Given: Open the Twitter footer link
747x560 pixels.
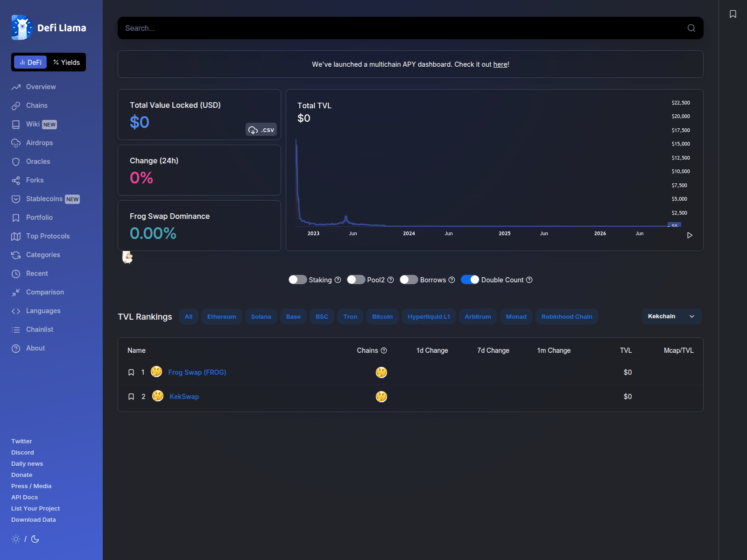Looking at the screenshot, I should coord(21,441).
